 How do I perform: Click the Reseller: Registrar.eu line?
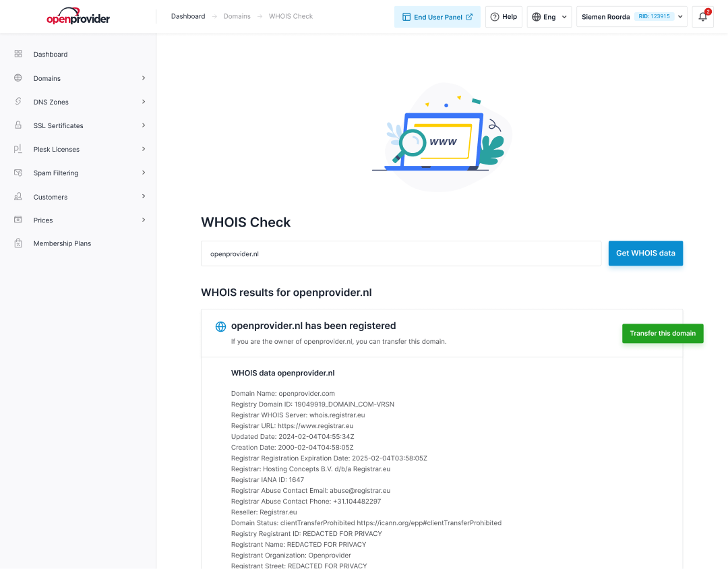tap(264, 512)
